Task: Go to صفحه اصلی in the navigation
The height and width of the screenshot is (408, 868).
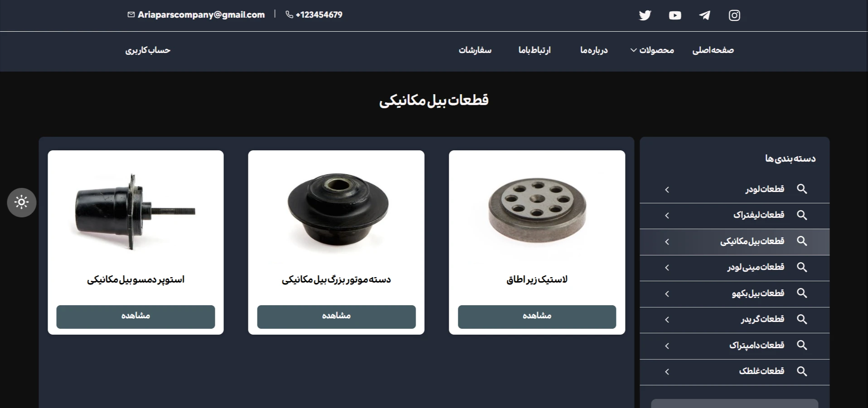Action: pyautogui.click(x=713, y=50)
